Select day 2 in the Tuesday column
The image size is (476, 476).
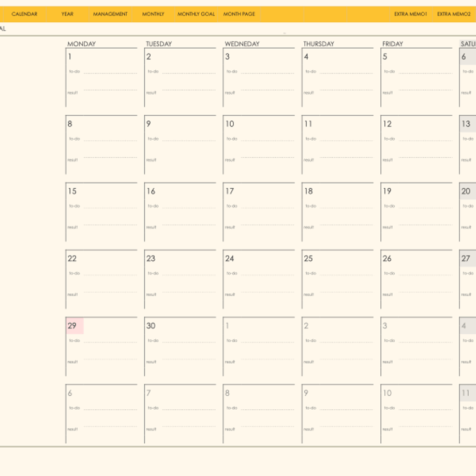[148, 56]
